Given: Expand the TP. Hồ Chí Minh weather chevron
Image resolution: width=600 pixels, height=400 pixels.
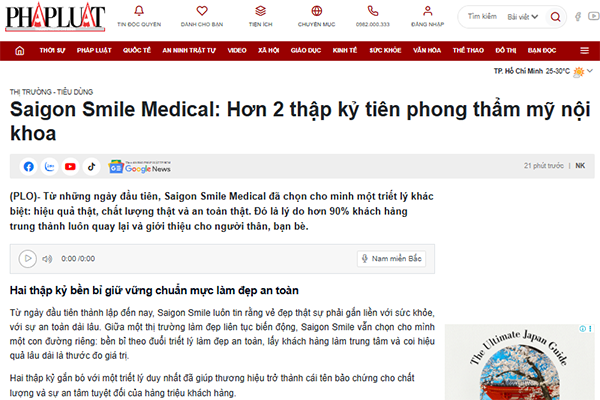Looking at the screenshot, I should coord(590,71).
